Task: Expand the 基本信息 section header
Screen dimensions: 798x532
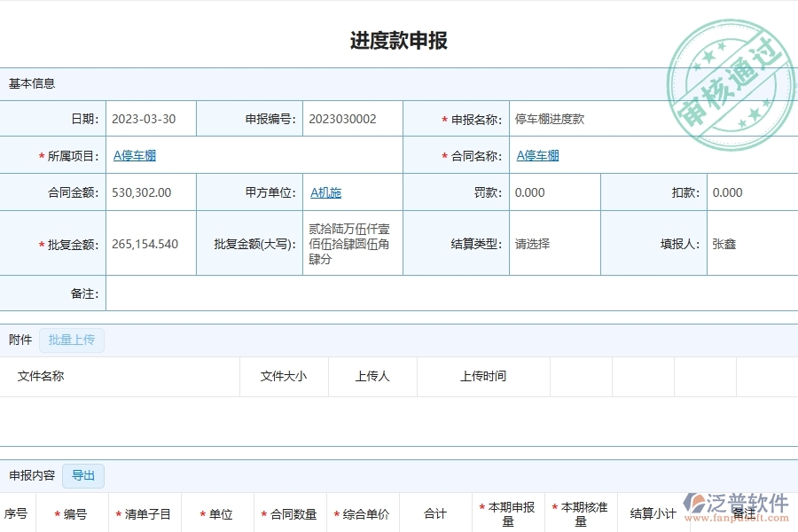Action: [30, 83]
